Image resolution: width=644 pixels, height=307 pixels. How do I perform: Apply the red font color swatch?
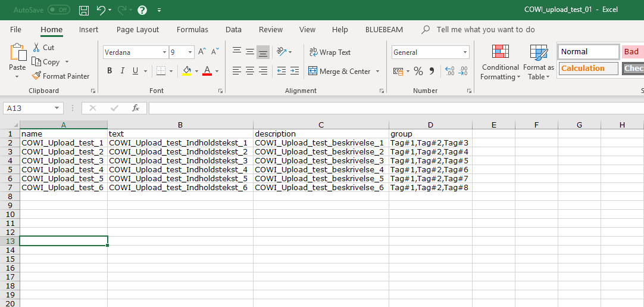207,71
